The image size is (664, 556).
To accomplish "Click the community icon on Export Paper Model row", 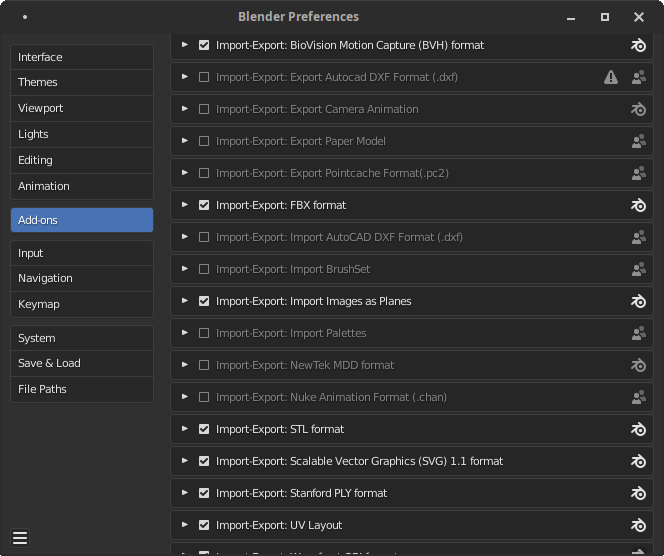I will tap(638, 141).
